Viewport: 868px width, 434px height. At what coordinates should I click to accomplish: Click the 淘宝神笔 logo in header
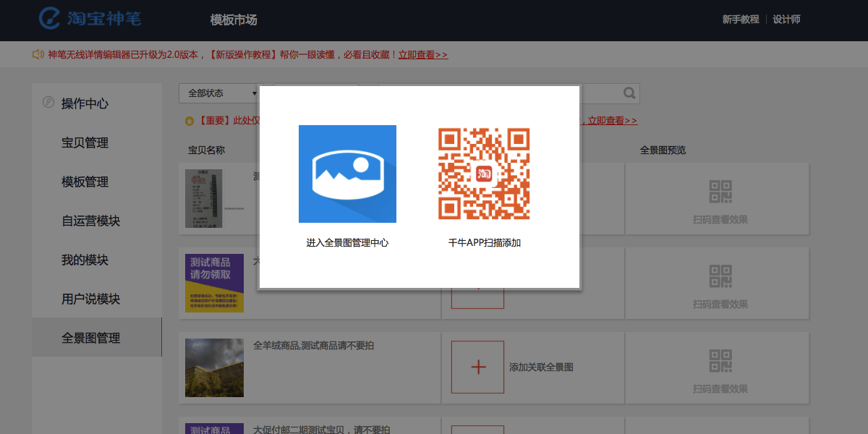(90, 18)
